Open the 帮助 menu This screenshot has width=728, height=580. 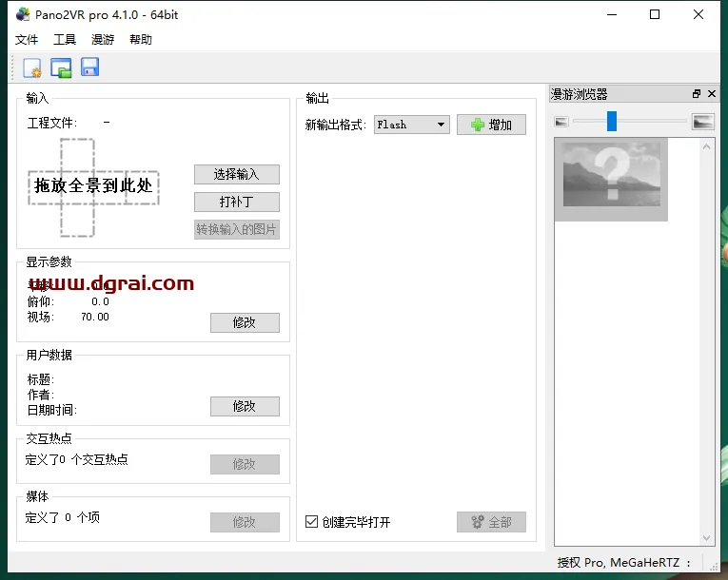coord(141,39)
